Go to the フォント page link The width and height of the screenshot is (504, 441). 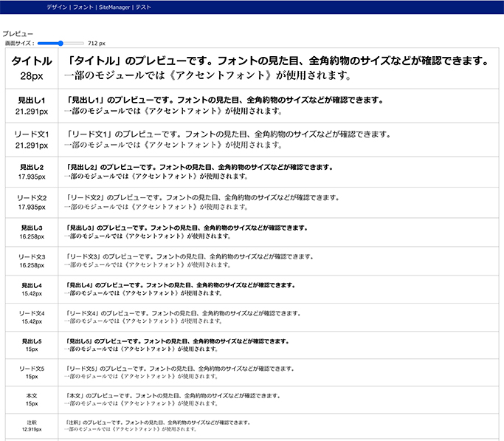pos(83,6)
